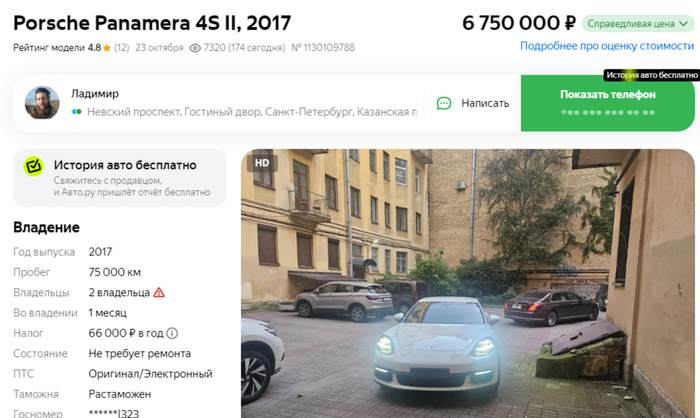Click the info icon next to tax
The width and height of the screenshot is (700, 418).
(x=172, y=333)
